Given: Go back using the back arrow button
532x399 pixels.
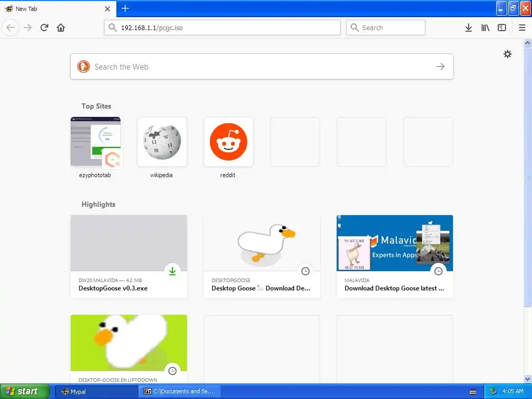Looking at the screenshot, I should (10, 28).
